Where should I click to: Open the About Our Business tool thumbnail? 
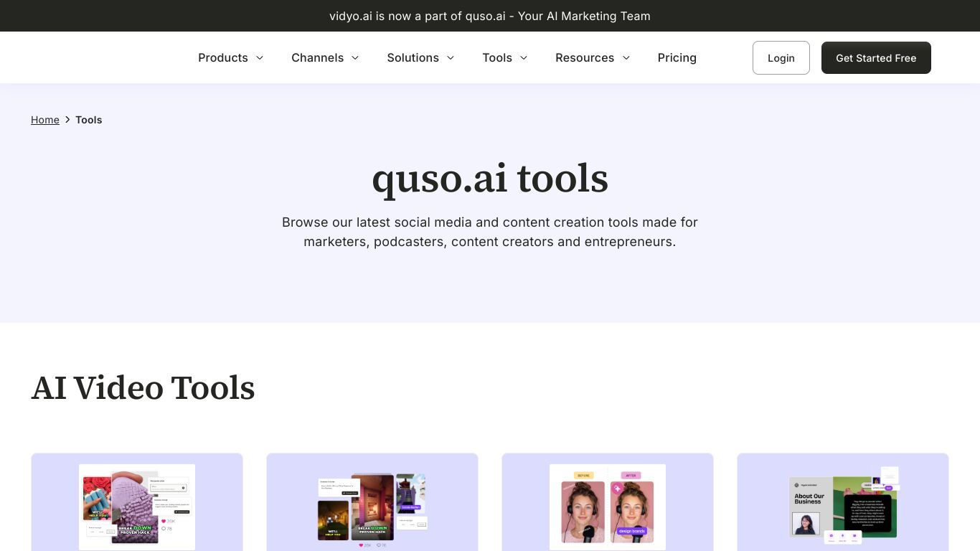[843, 506]
